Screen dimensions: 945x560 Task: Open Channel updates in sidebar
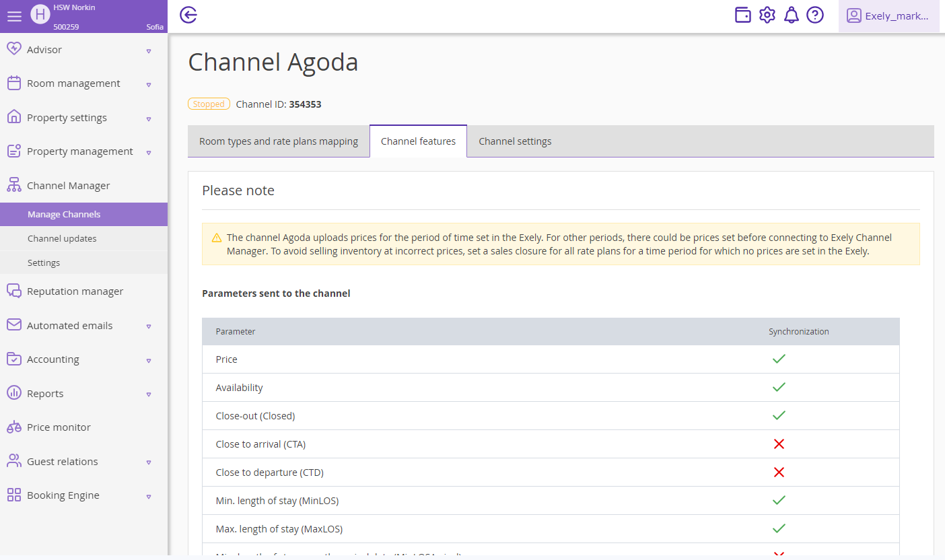pyautogui.click(x=62, y=239)
